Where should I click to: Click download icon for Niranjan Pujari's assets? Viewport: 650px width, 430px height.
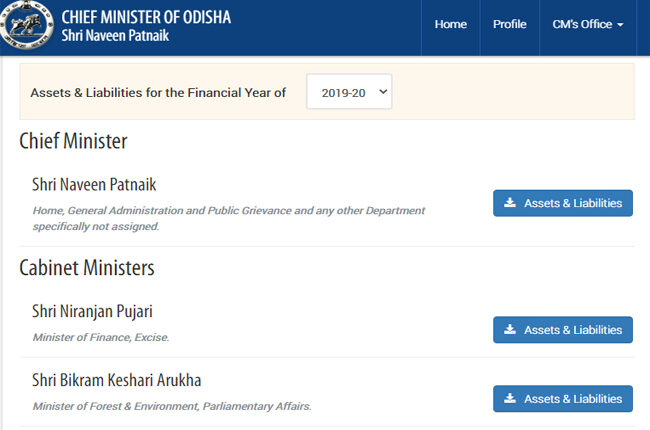coord(510,330)
